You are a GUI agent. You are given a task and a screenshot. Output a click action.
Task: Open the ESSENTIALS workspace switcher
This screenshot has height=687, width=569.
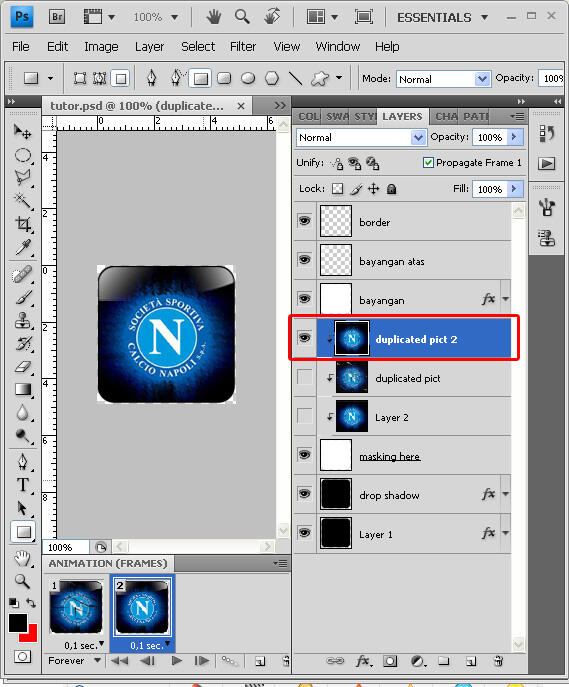pyautogui.click(x=442, y=18)
